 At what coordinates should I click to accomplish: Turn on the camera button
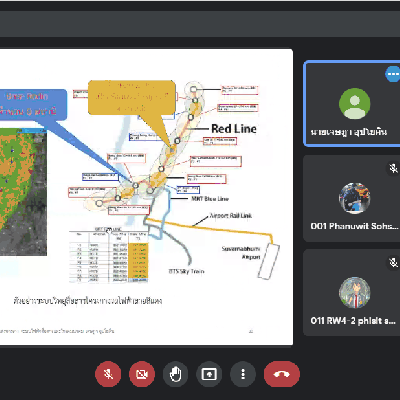(142, 374)
